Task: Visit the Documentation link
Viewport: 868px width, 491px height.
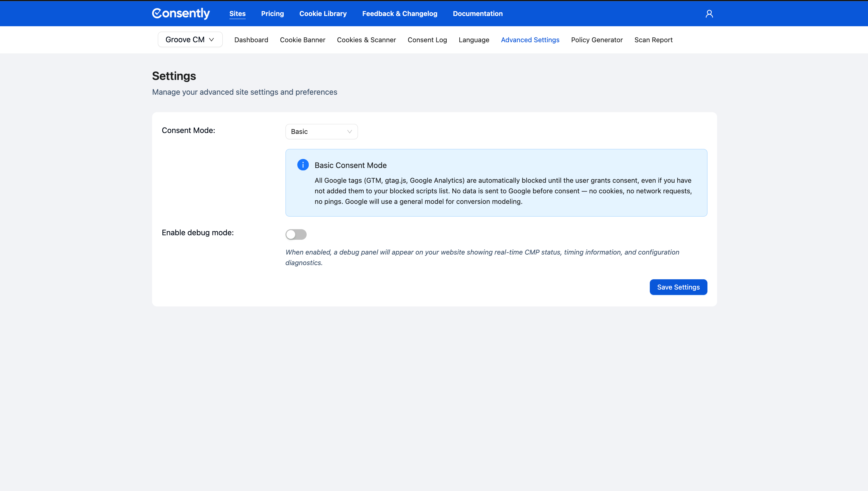Action: pos(477,14)
